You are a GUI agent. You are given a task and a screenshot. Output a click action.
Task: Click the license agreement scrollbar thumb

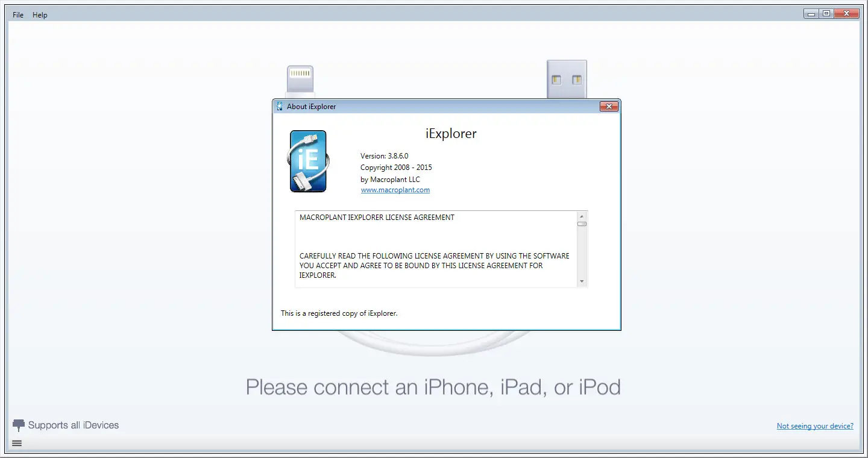tap(582, 224)
